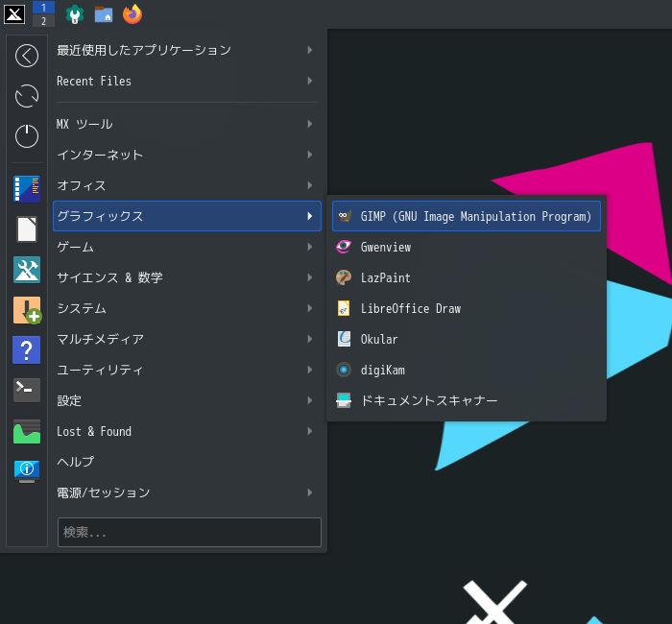Open the blue notebook editor sidebar icon
This screenshot has height=624, width=672.
(27, 188)
